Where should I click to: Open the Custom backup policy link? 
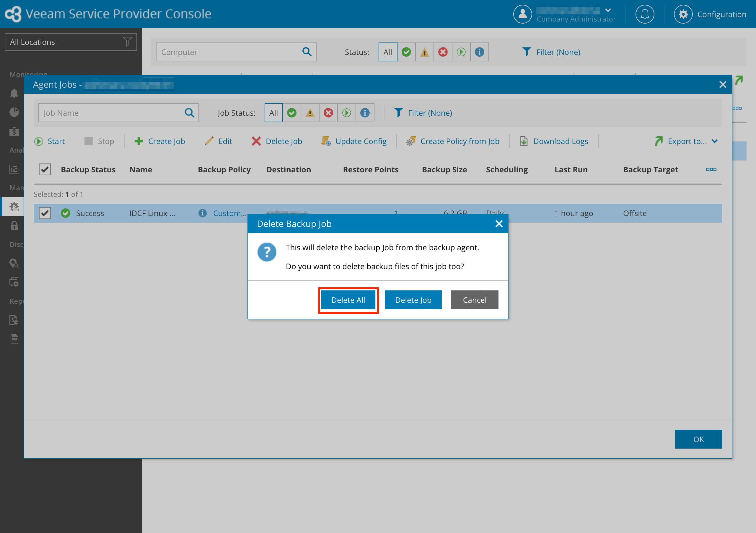click(x=230, y=213)
